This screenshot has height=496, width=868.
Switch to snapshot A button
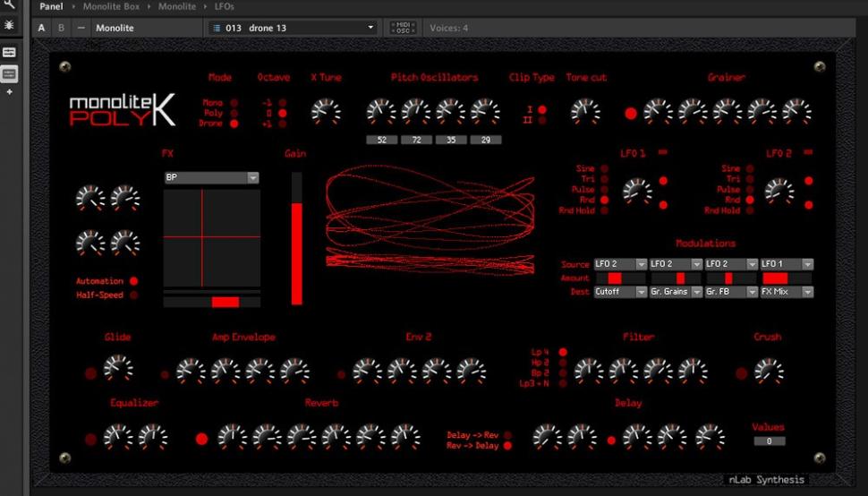pyautogui.click(x=41, y=28)
